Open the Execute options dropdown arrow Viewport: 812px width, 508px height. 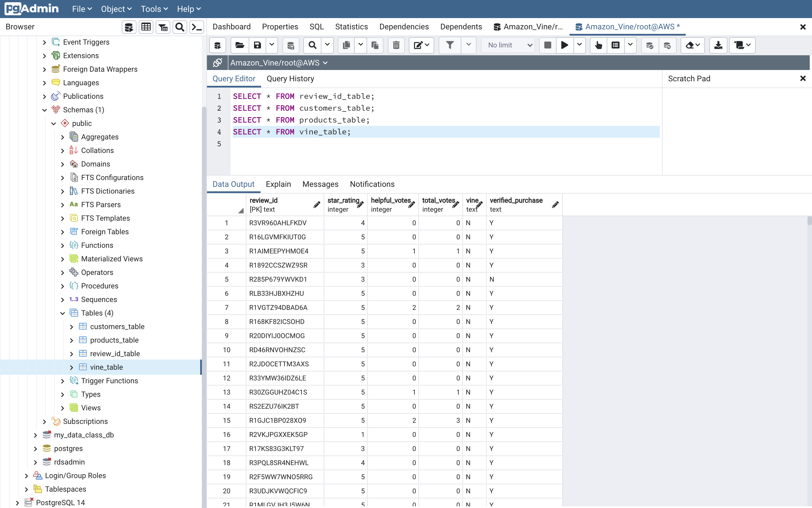(579, 45)
